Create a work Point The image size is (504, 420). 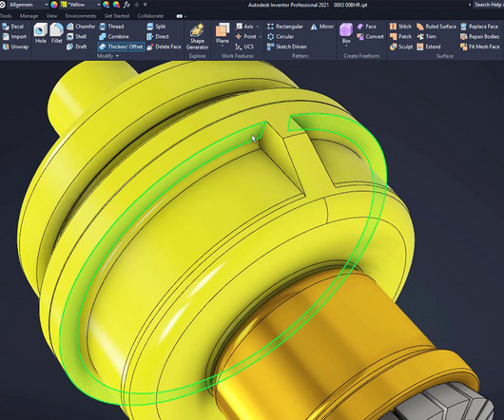[246, 37]
